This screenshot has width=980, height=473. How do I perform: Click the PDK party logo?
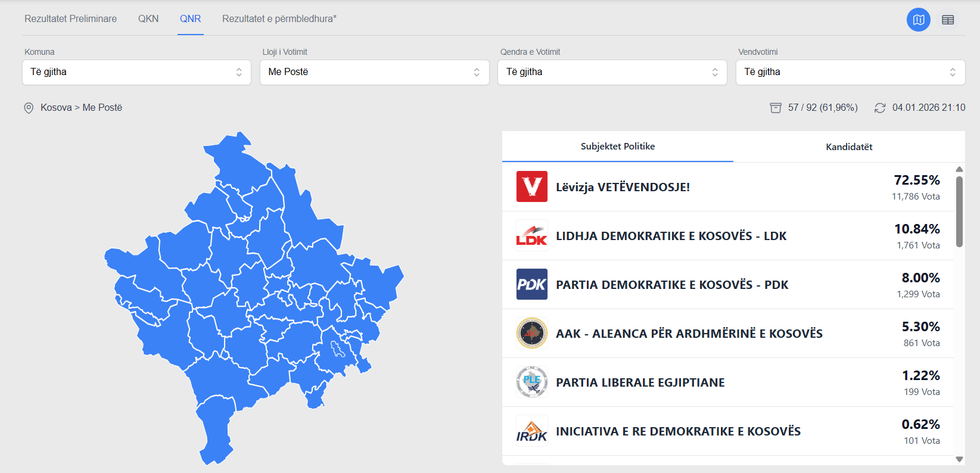click(531, 285)
